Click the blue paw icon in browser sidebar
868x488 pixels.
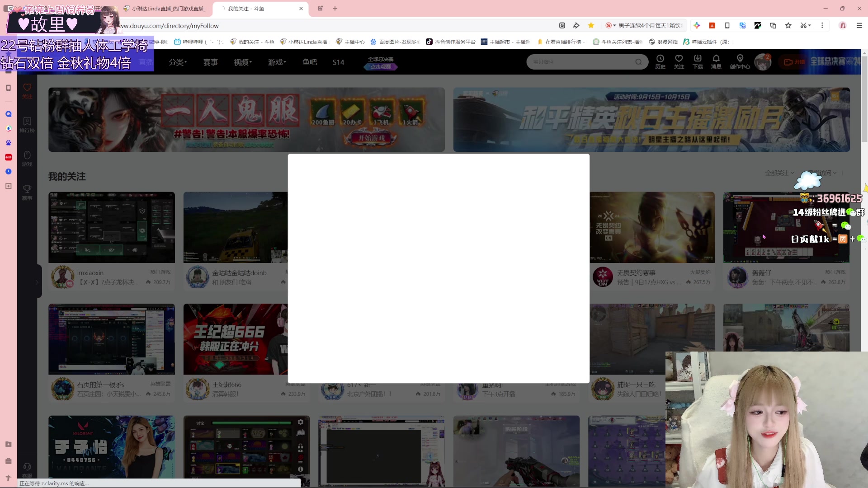click(8, 143)
